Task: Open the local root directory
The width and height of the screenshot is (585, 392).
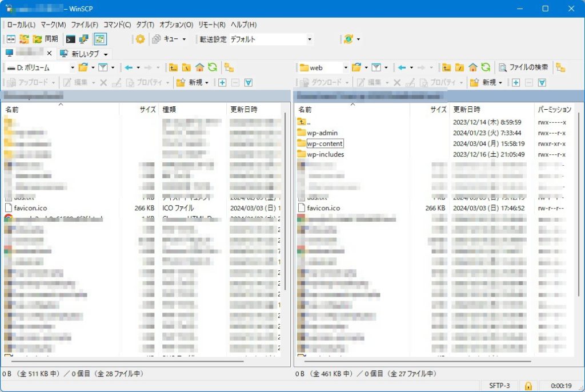Action: (187, 67)
